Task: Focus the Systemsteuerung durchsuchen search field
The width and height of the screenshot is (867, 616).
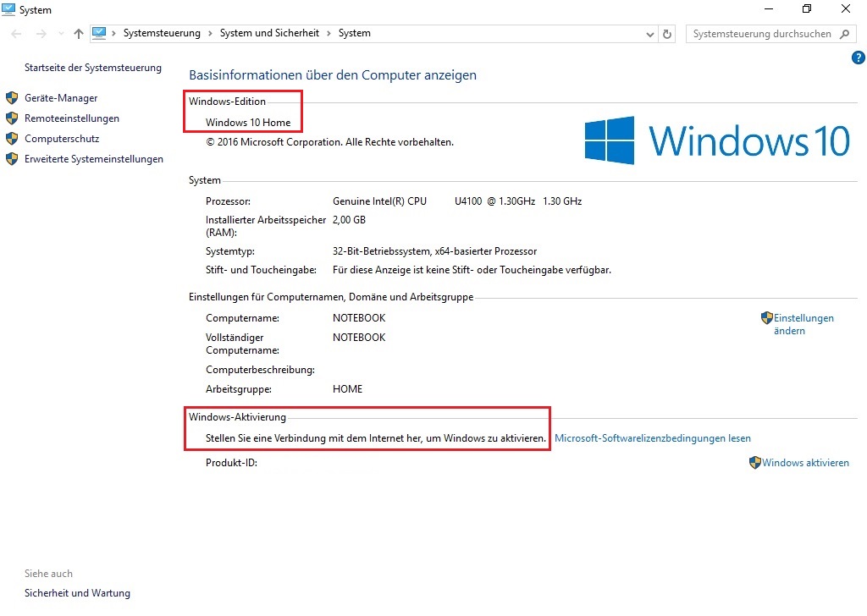Action: click(760, 34)
